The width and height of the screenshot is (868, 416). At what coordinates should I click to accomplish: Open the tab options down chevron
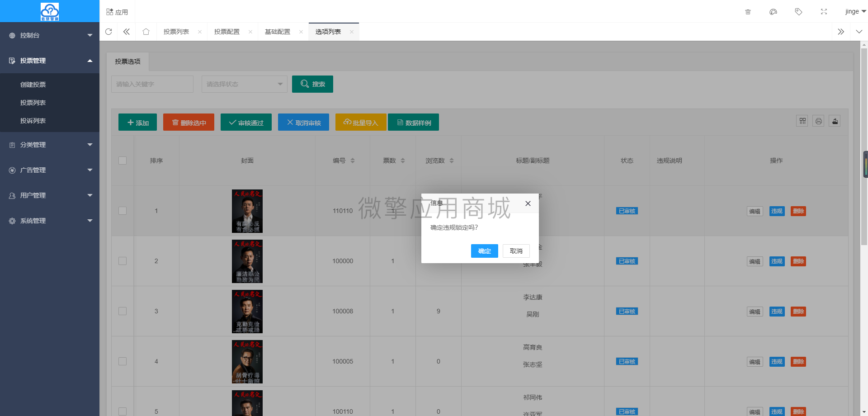(x=859, y=32)
